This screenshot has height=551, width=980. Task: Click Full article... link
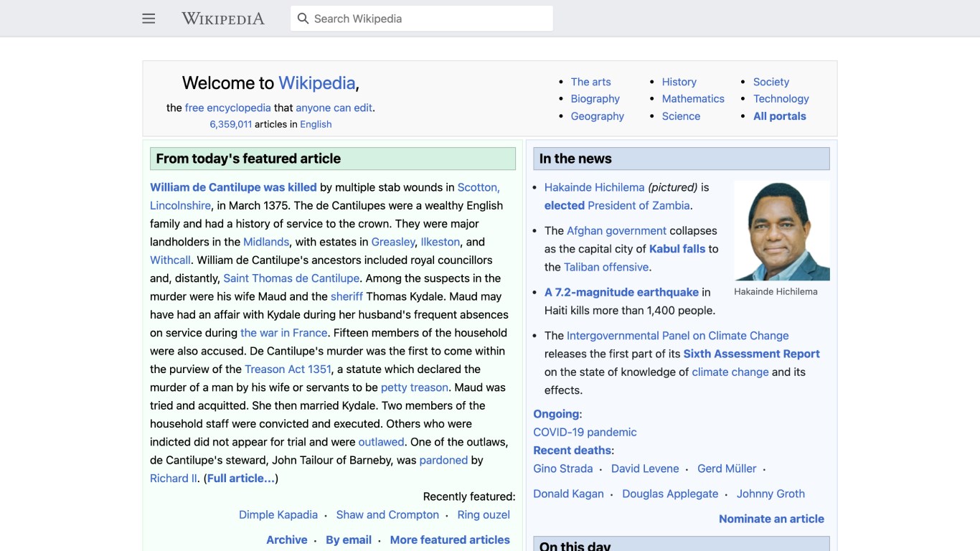pos(241,479)
